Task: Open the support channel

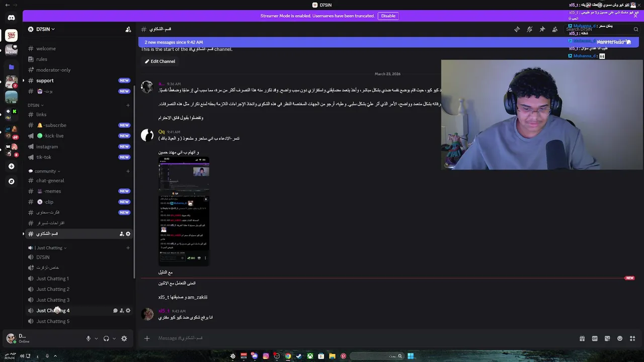Action: pyautogui.click(x=79, y=80)
